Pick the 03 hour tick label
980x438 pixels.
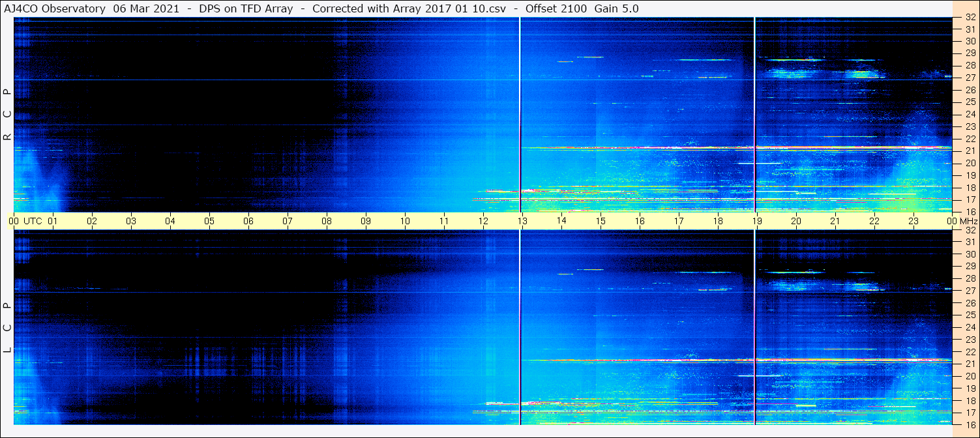point(131,221)
